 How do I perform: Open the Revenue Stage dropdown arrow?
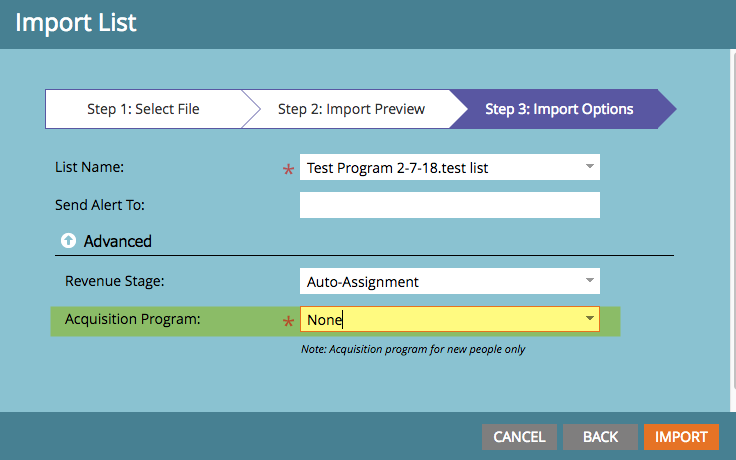coord(590,281)
